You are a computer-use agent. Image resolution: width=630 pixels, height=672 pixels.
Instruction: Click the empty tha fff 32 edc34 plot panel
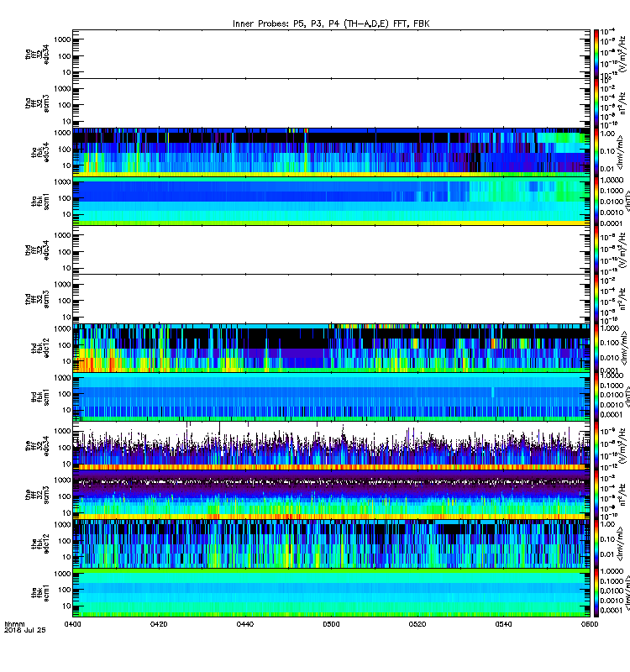coord(331,54)
